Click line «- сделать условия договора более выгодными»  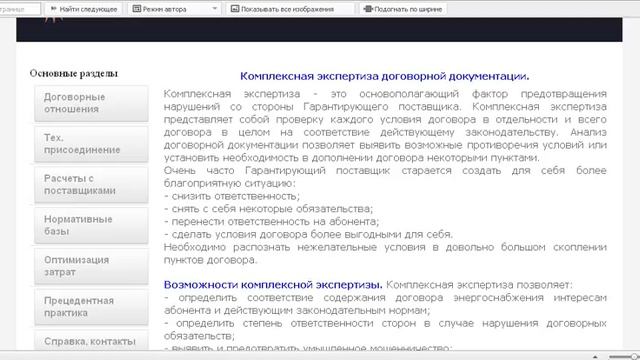point(308,235)
